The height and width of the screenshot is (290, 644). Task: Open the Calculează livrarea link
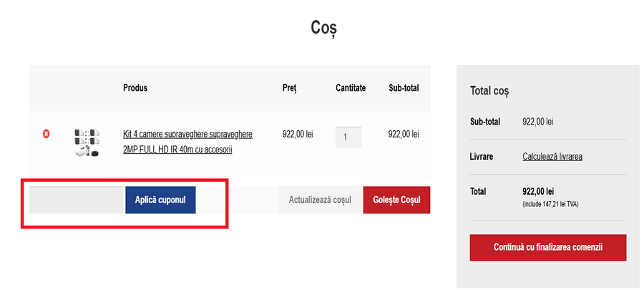552,156
